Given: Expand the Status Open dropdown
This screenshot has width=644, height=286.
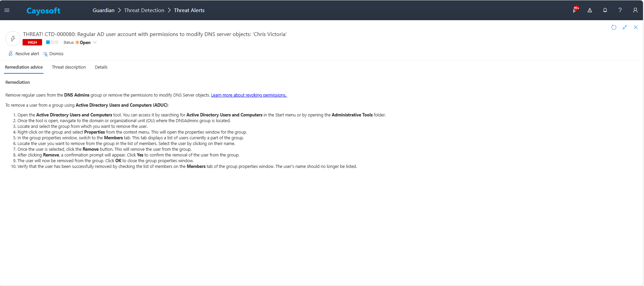Looking at the screenshot, I should point(95,42).
